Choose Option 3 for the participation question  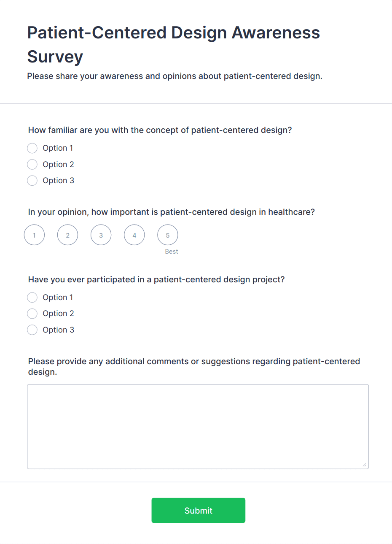pos(32,330)
